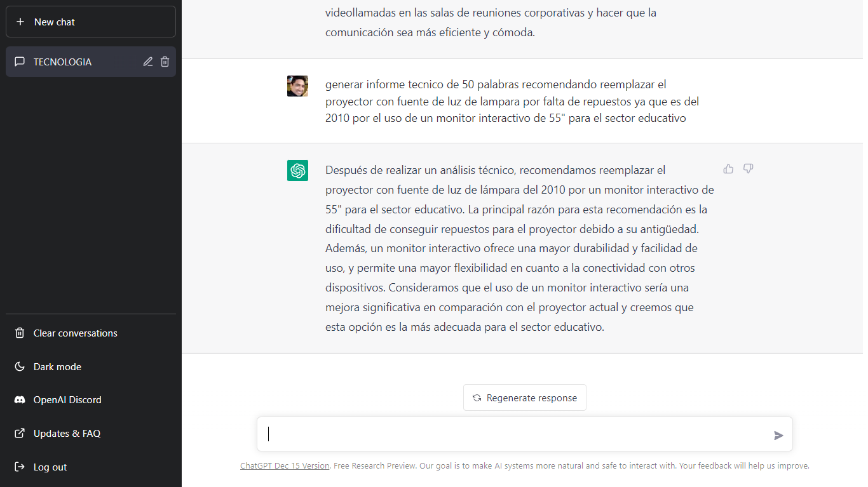Click the logout arrow icon
This screenshot has width=868, height=487.
coord(19,467)
